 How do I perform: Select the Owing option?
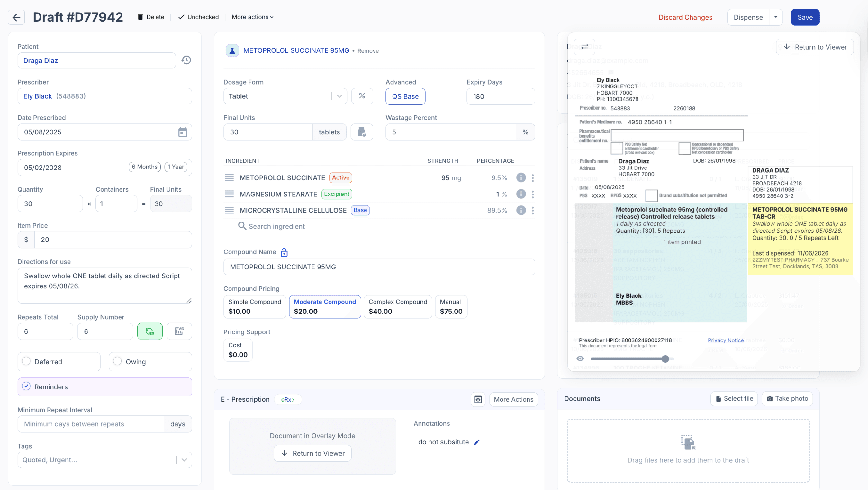(x=150, y=362)
